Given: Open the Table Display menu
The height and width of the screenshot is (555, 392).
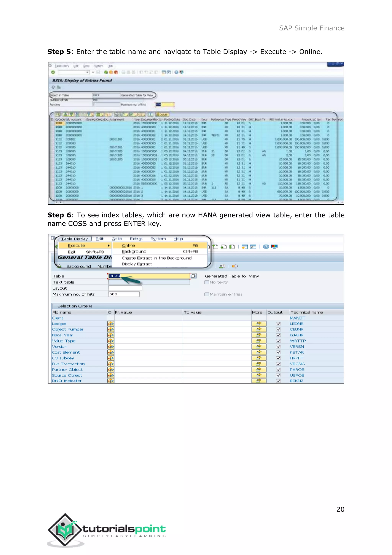Looking at the screenshot, I should (x=74, y=239).
